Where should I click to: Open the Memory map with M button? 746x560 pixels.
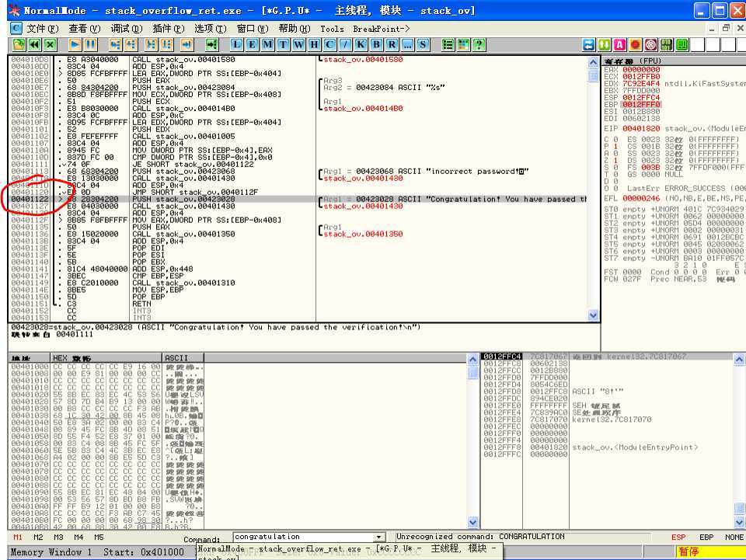click(268, 45)
